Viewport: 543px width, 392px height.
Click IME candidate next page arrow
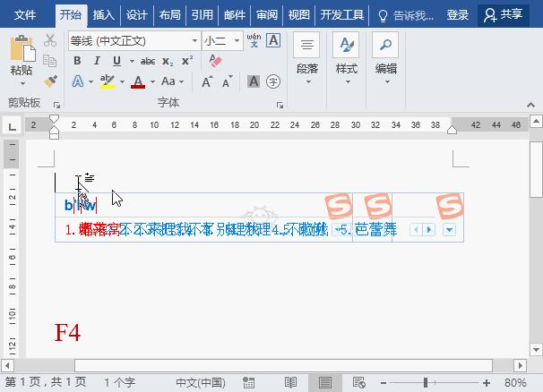(x=429, y=230)
